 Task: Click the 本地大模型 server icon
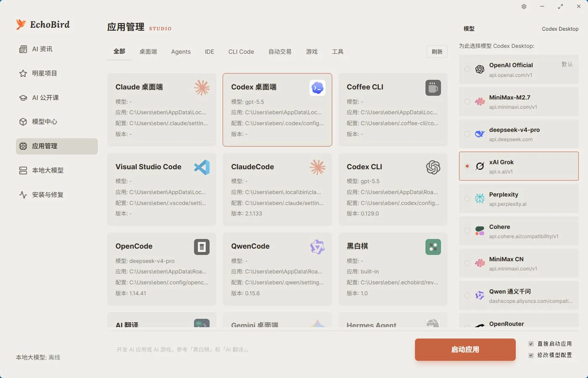click(23, 171)
